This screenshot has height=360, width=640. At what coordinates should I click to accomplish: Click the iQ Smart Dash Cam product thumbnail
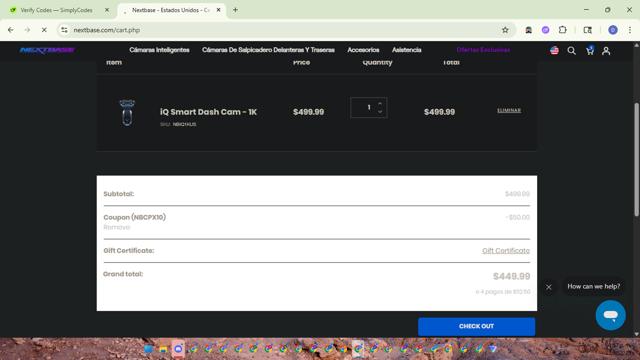(x=127, y=112)
